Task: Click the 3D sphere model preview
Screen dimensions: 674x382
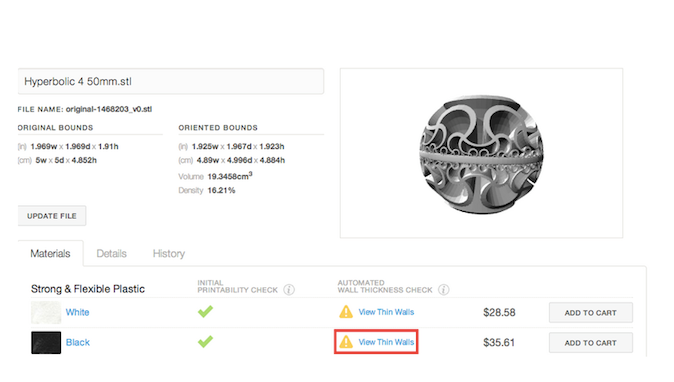Action: [481, 154]
